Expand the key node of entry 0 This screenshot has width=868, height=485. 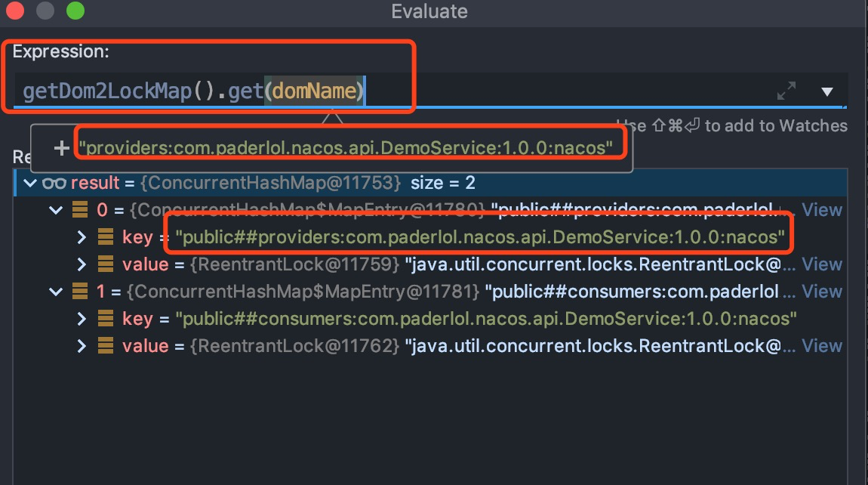pos(83,236)
